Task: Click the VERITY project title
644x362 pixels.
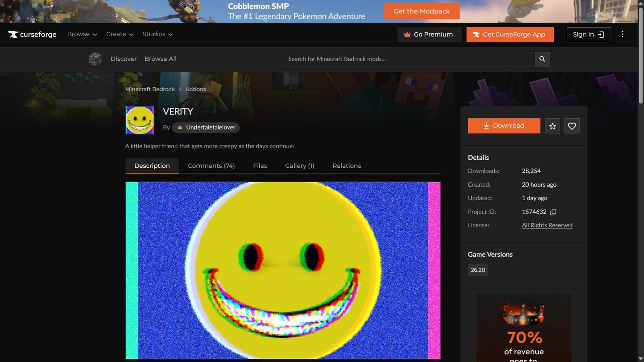Action: click(178, 111)
